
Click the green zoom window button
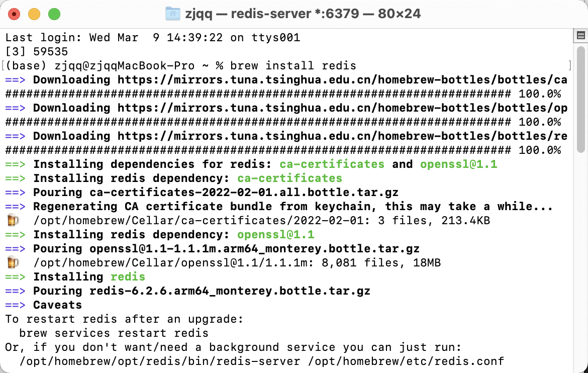coord(54,15)
